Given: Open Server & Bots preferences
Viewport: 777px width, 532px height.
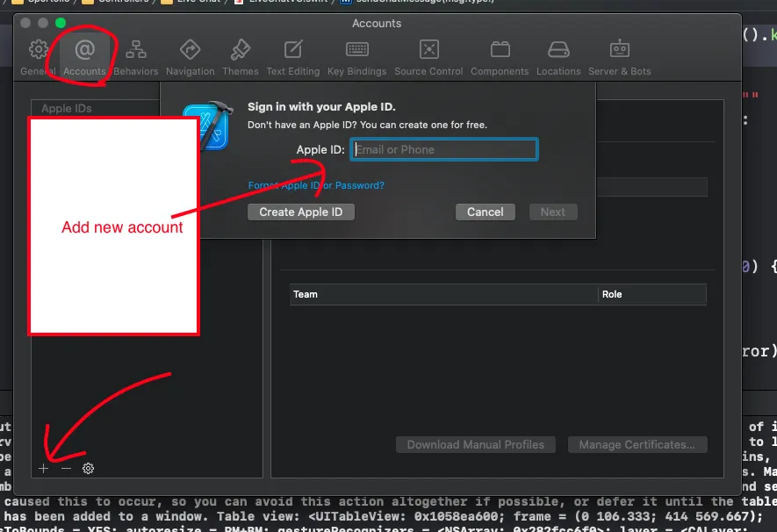Looking at the screenshot, I should tap(620, 57).
